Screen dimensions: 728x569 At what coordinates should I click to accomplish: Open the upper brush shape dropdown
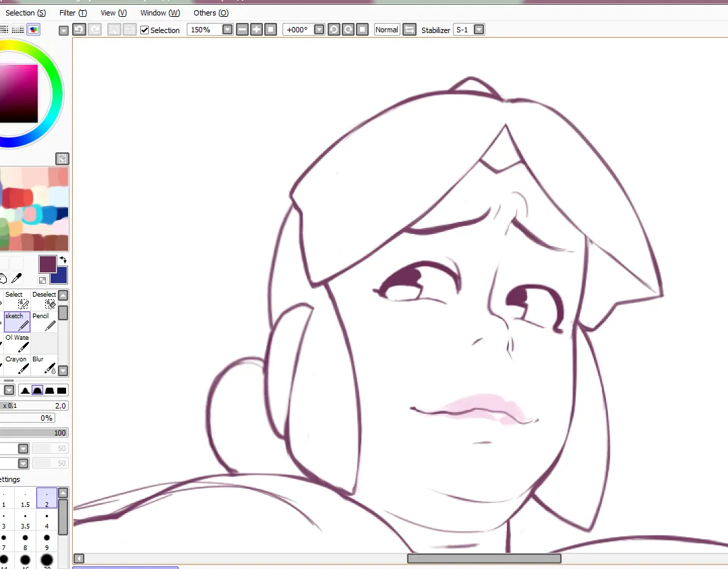pos(23,449)
